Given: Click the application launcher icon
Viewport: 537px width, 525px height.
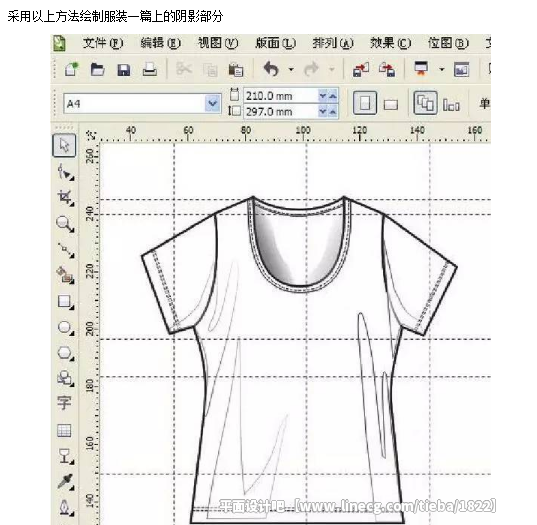Looking at the screenshot, I should (422, 68).
